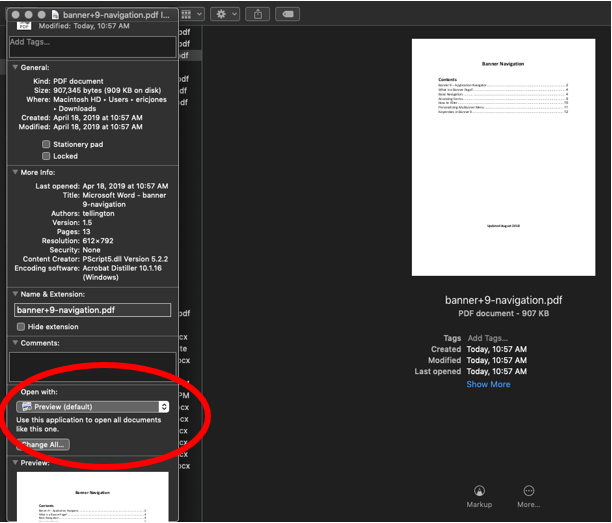This screenshot has height=523, width=612.
Task: Toggle the Hide extension checkbox
Action: click(21, 327)
